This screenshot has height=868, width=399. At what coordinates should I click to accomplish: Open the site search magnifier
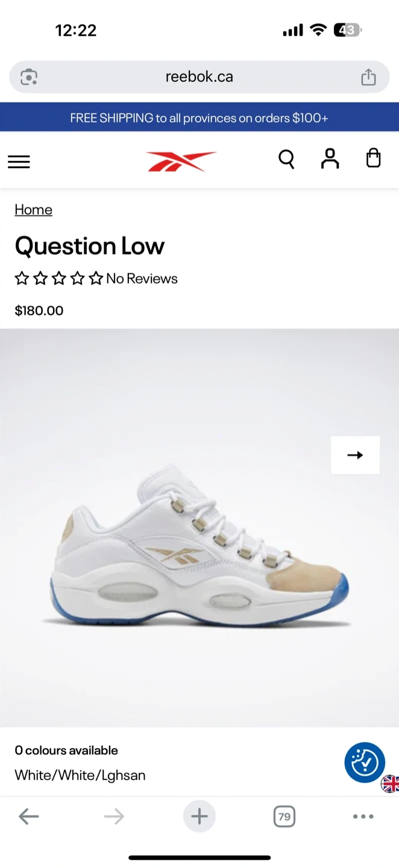[286, 159]
